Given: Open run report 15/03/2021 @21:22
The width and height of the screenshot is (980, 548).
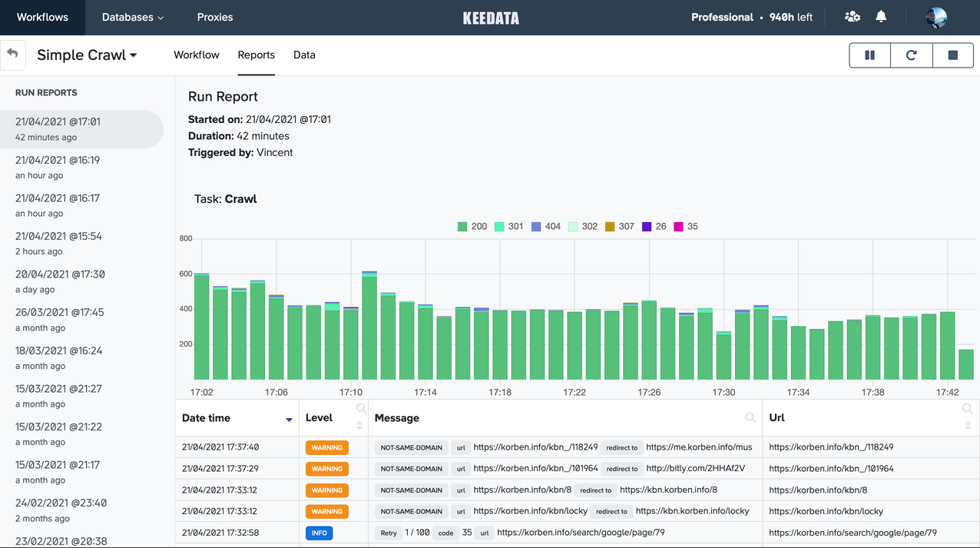Looking at the screenshot, I should click(x=81, y=434).
